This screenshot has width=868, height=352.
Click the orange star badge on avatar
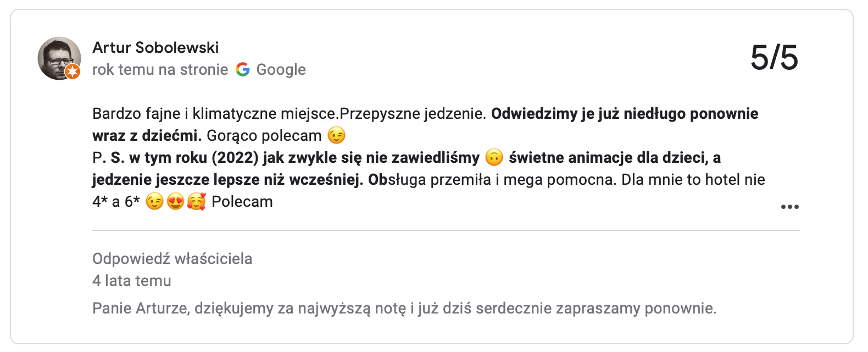tap(73, 72)
